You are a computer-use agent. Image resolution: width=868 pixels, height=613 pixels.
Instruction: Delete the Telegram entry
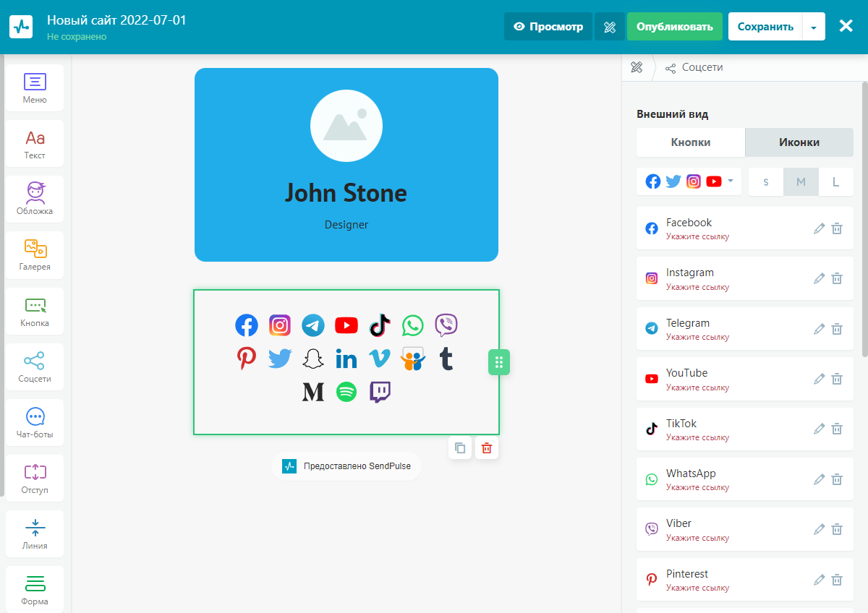(x=837, y=329)
